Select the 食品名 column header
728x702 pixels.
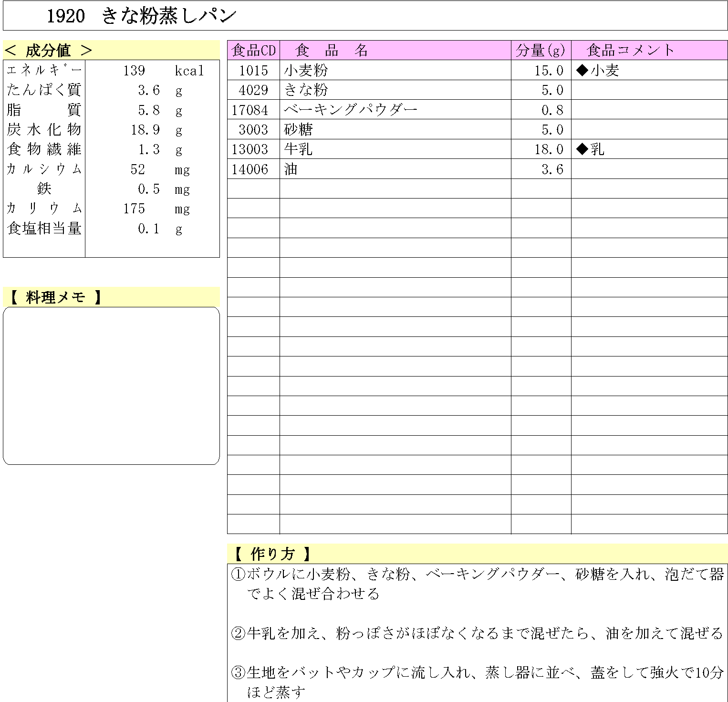[332, 50]
